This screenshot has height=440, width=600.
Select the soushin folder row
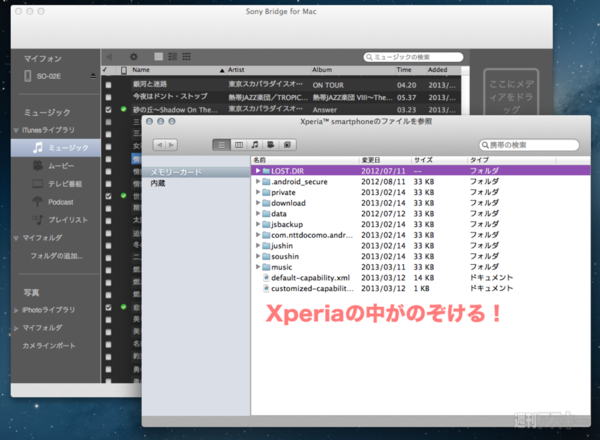coord(421,256)
